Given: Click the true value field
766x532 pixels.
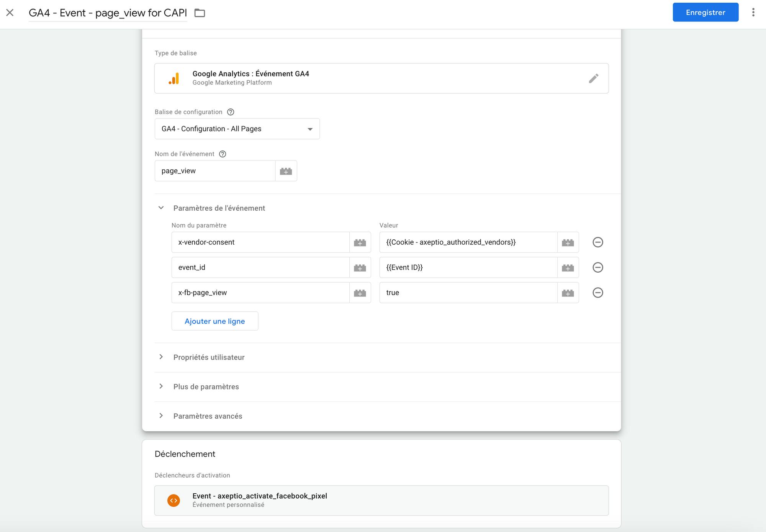Looking at the screenshot, I should point(468,293).
